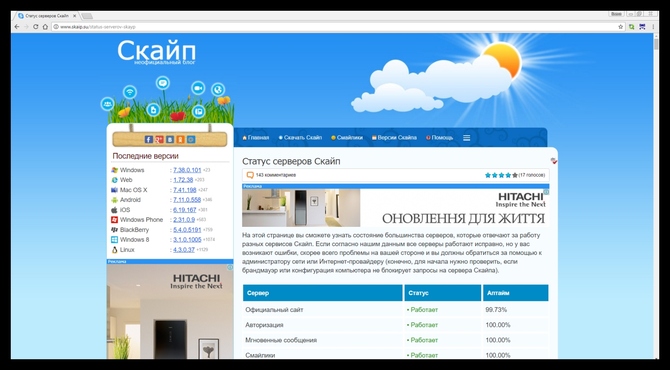Click the group contacts bubble icon in header

click(x=107, y=104)
